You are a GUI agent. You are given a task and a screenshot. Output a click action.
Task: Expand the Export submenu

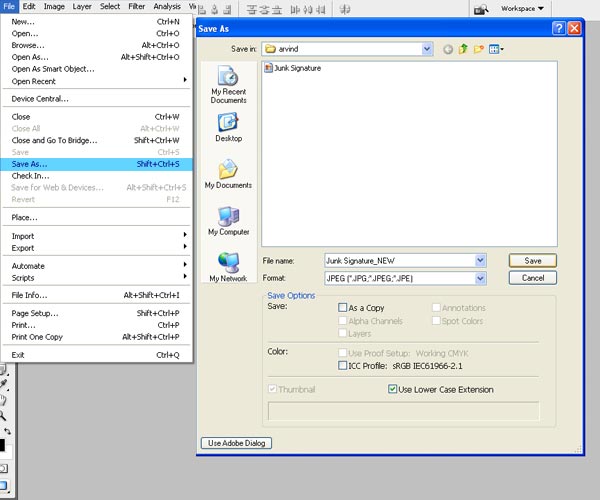coord(96,248)
